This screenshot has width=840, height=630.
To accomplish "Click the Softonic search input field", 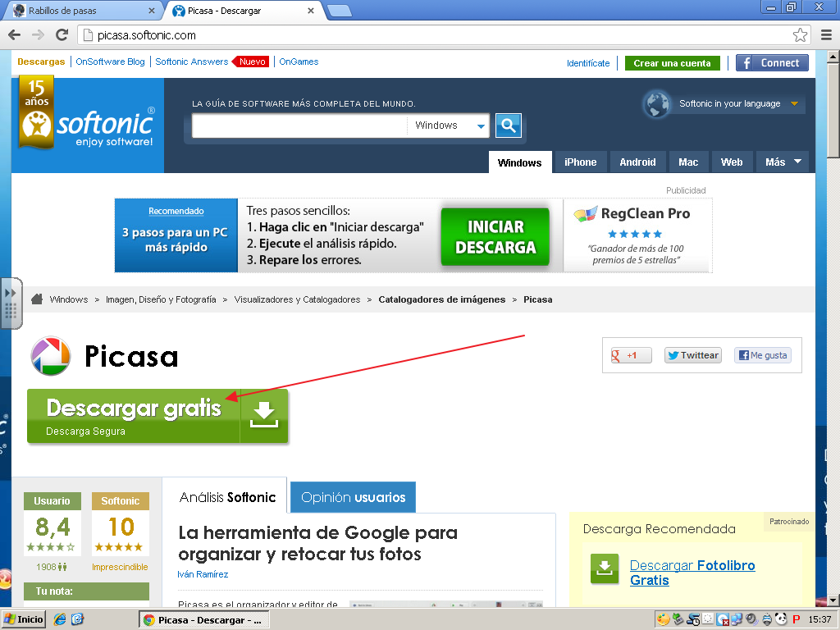I will 299,126.
